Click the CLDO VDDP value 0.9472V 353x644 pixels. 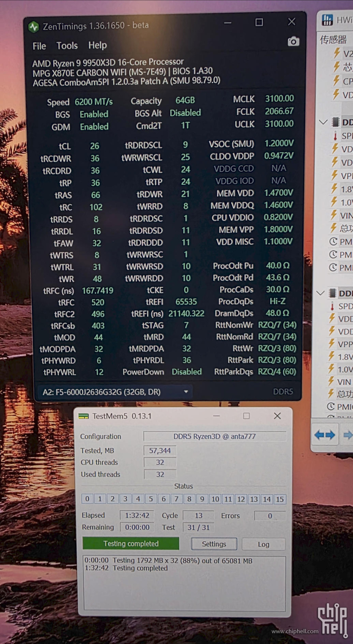click(x=279, y=156)
